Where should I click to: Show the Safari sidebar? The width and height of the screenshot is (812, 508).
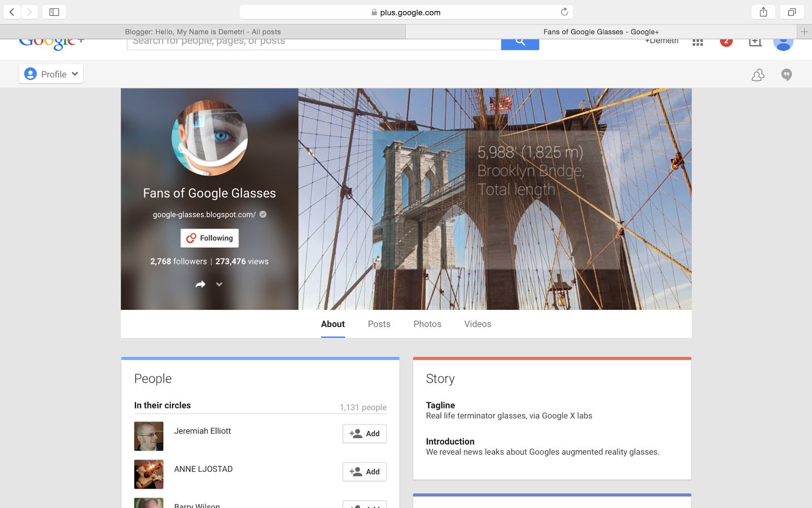(54, 12)
